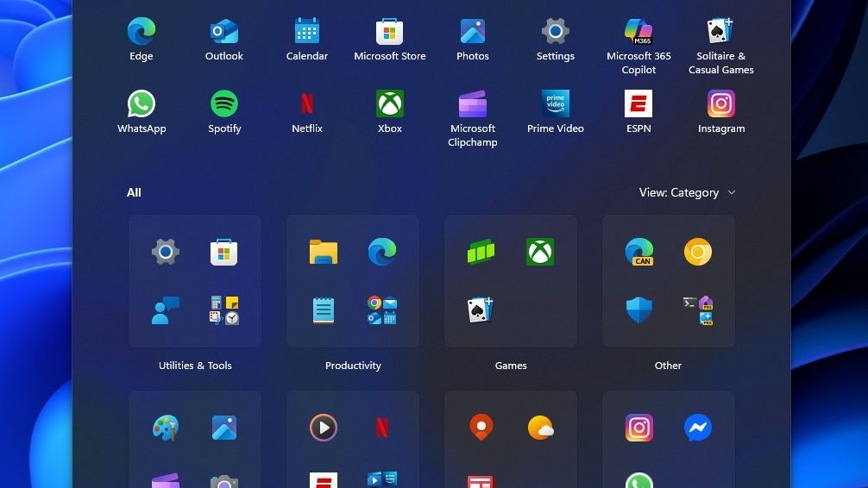Image resolution: width=868 pixels, height=488 pixels.
Task: Open Notepad in Productivity group
Action: point(324,310)
